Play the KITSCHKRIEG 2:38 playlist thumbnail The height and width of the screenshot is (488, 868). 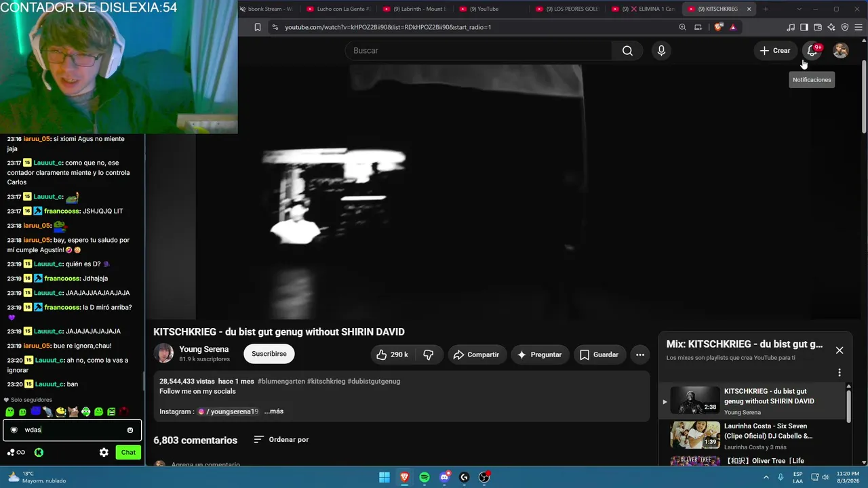[x=695, y=400]
